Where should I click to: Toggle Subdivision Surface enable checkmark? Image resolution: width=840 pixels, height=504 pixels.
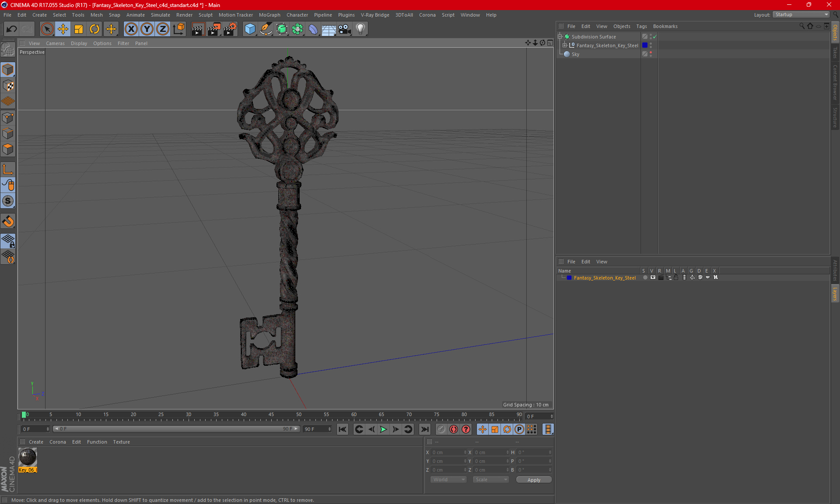[655, 37]
